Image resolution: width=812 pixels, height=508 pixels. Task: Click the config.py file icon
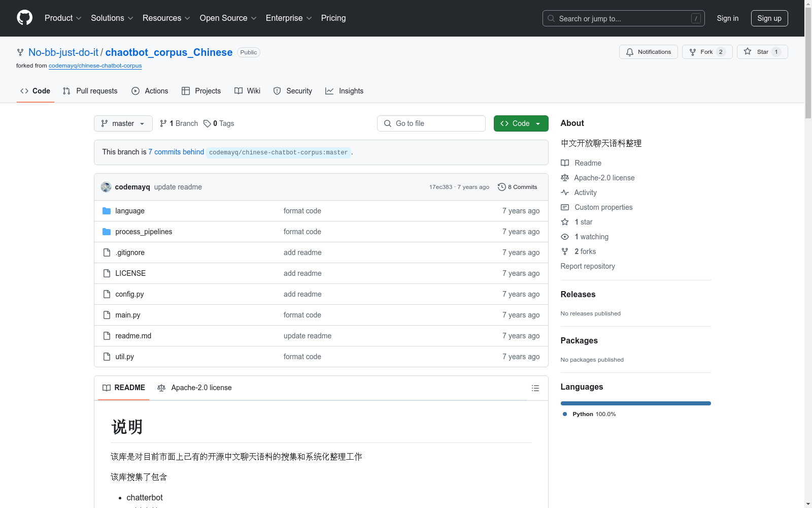[x=107, y=294]
